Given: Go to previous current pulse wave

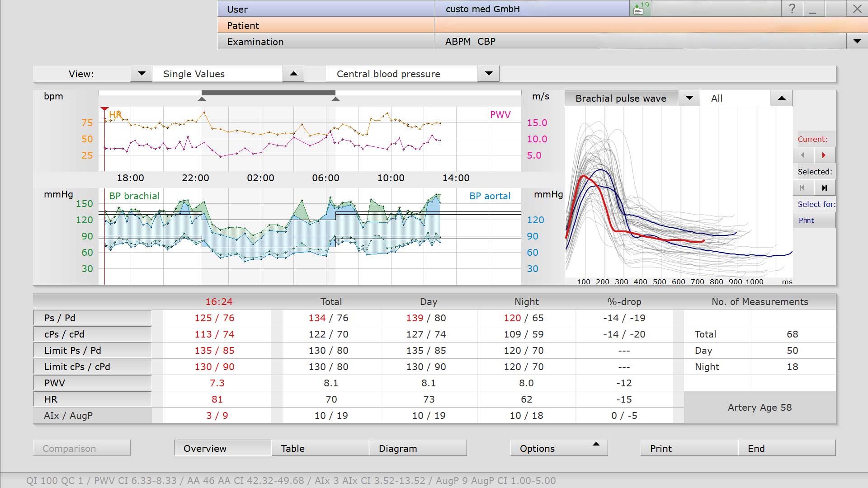Looking at the screenshot, I should pos(803,155).
